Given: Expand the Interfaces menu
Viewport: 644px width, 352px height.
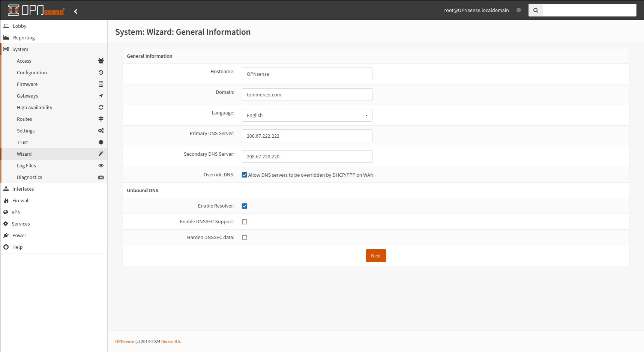Looking at the screenshot, I should 54,189.
